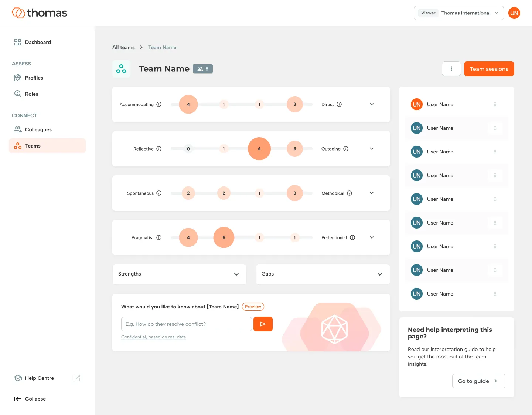This screenshot has height=415, width=532.
Task: Click the Team Name breadcrumb text
Action: 162,47
